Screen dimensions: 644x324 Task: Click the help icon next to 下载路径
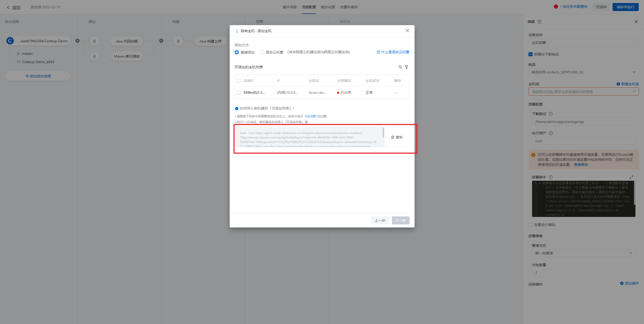point(551,114)
